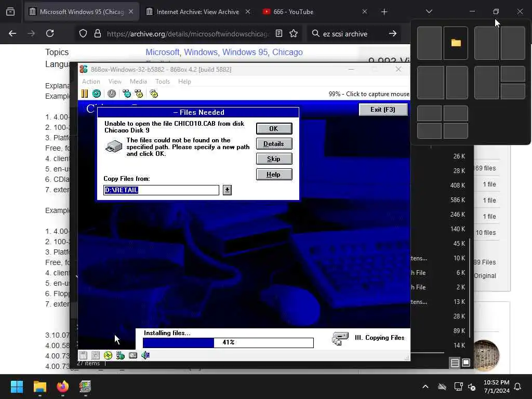Image resolution: width=532 pixels, height=399 pixels.
Task: Bookmark this page with star icon
Action: pos(294,33)
